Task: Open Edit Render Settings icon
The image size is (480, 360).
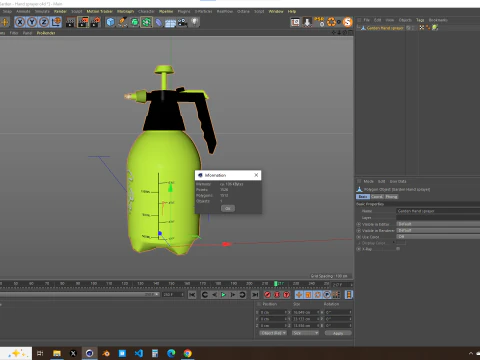Action: [x=95, y=22]
